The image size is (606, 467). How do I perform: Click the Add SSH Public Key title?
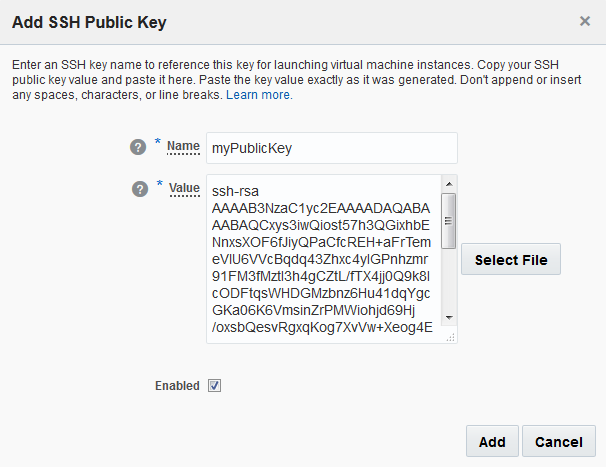[89, 21]
